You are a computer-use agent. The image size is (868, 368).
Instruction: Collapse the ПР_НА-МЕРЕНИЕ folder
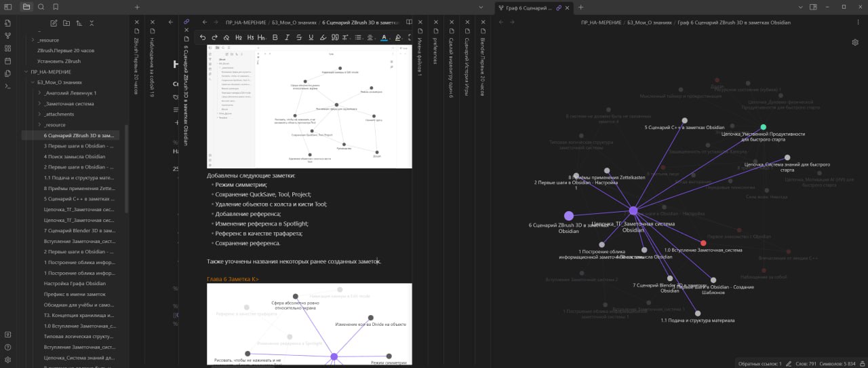click(x=26, y=71)
